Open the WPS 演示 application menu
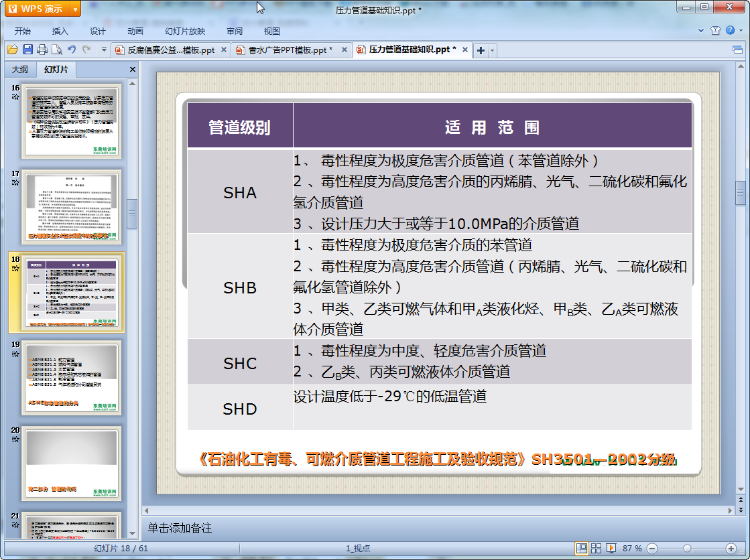The width and height of the screenshot is (750, 560). 38,9
